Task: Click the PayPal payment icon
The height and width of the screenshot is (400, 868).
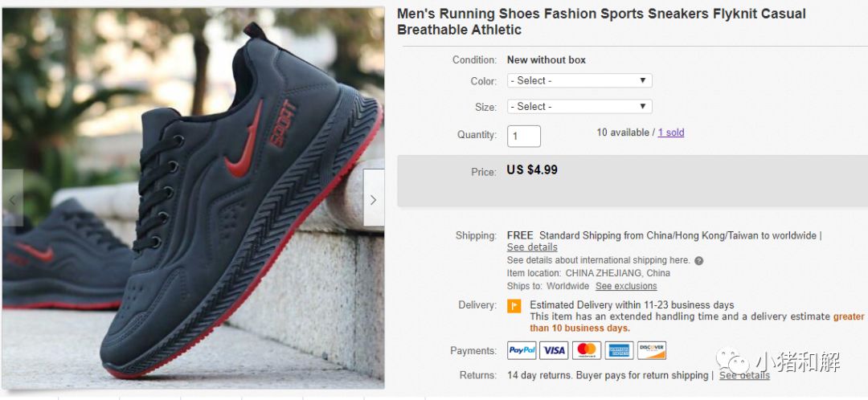Action: tap(522, 350)
